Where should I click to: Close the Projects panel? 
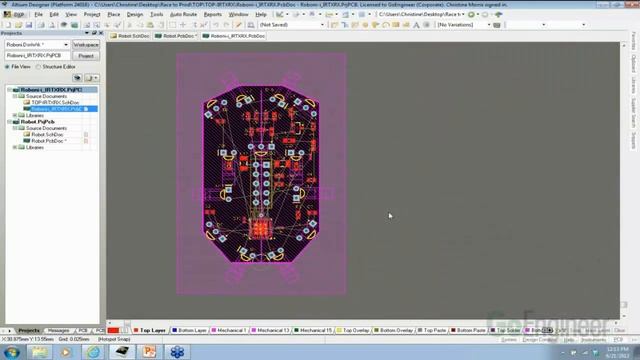click(x=101, y=33)
